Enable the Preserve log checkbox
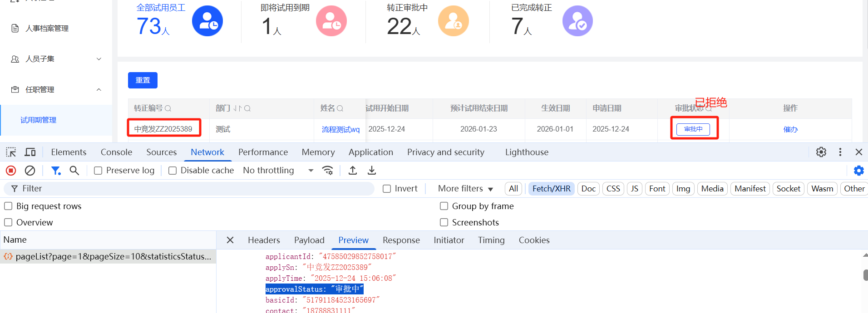 [98, 171]
